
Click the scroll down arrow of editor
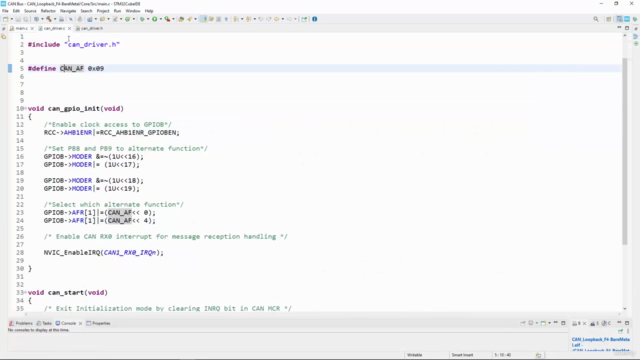click(624, 309)
